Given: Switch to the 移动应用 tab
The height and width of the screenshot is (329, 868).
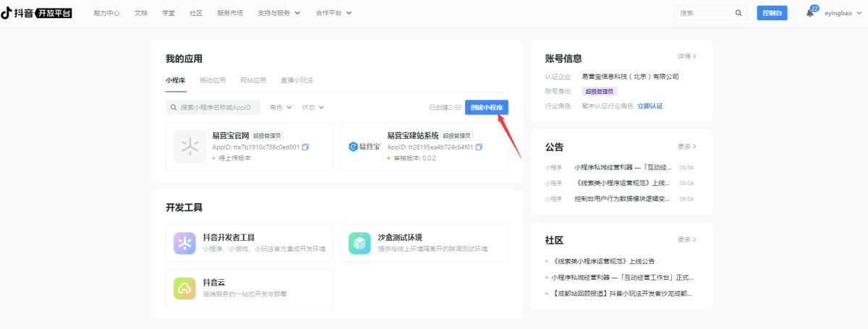Looking at the screenshot, I should [213, 80].
